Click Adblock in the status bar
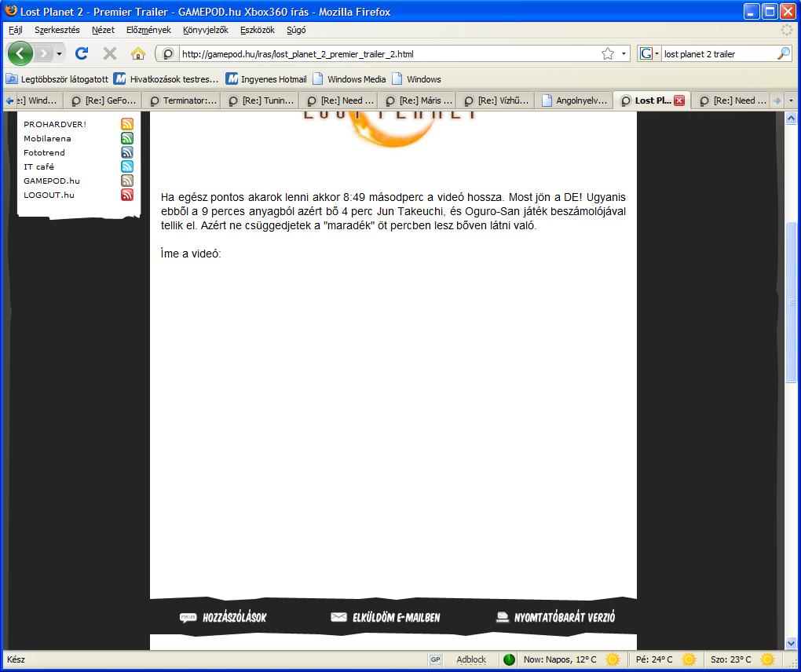This screenshot has height=672, width=801. tap(471, 659)
